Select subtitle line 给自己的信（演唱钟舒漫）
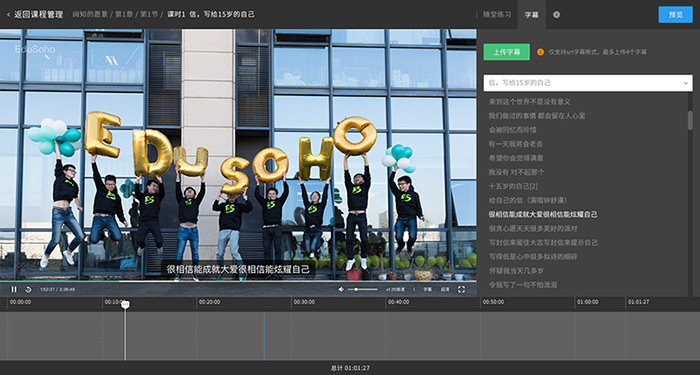700x375 pixels. tap(528, 200)
